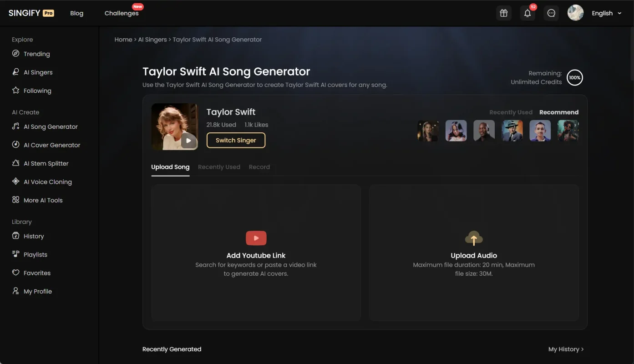634x364 pixels.
Task: Click the My Profile person icon
Action: click(x=15, y=291)
